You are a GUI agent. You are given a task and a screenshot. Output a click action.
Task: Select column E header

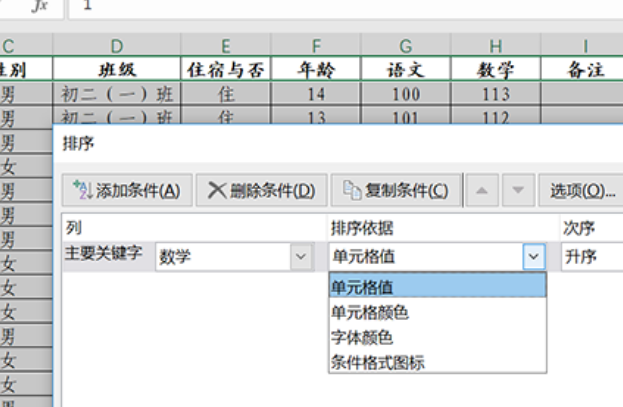tap(226, 45)
